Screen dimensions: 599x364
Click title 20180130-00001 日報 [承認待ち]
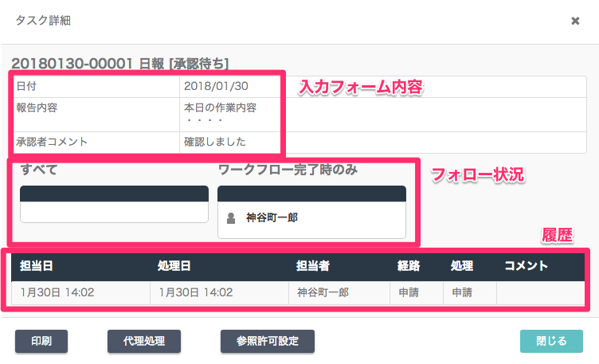(x=120, y=64)
